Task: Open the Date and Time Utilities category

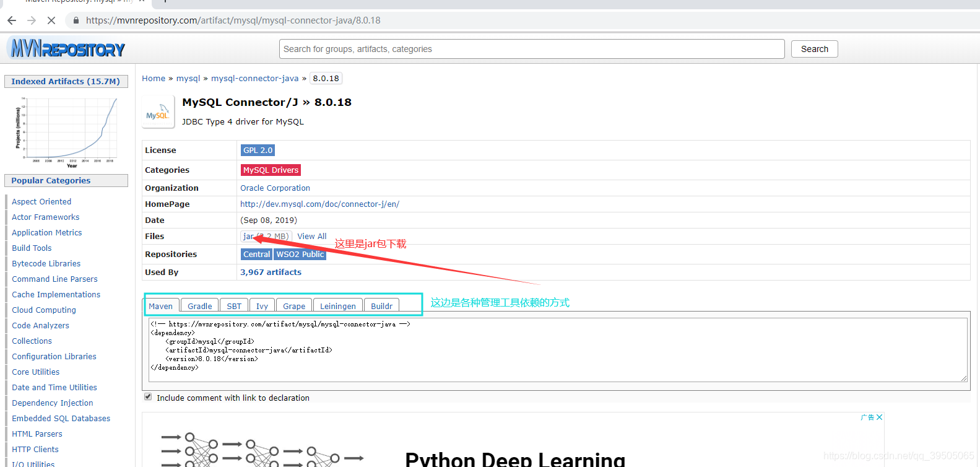Action: tap(54, 388)
